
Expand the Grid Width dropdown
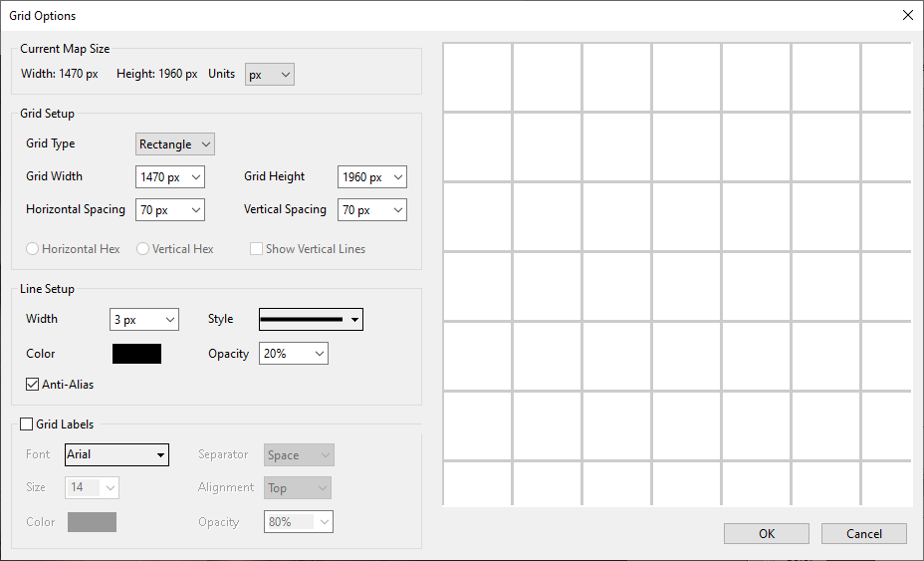click(x=170, y=177)
